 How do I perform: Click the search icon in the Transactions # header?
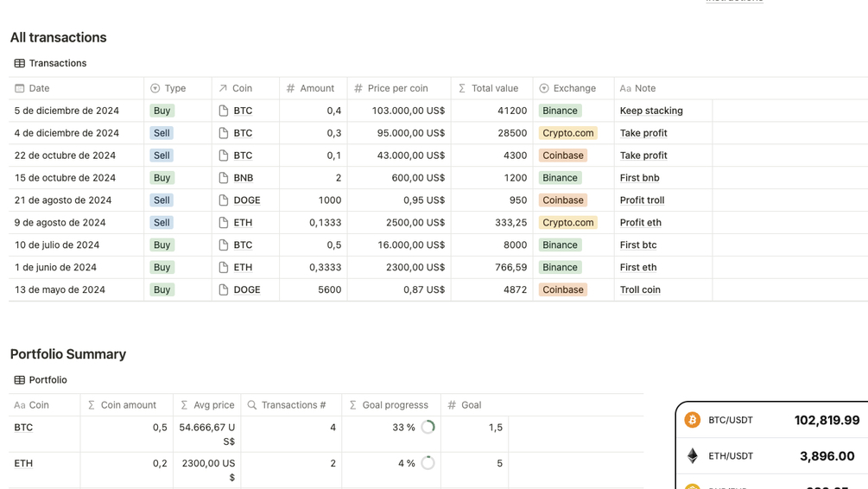[x=252, y=405]
